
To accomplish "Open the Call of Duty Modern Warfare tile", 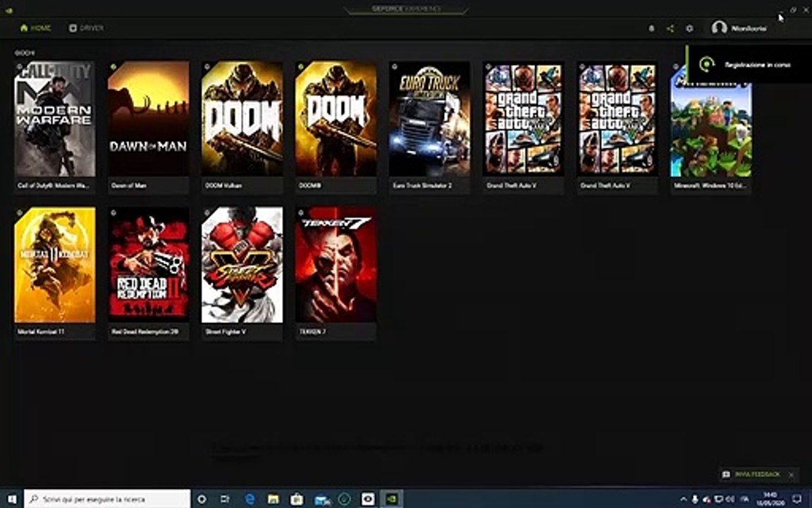I will point(55,128).
